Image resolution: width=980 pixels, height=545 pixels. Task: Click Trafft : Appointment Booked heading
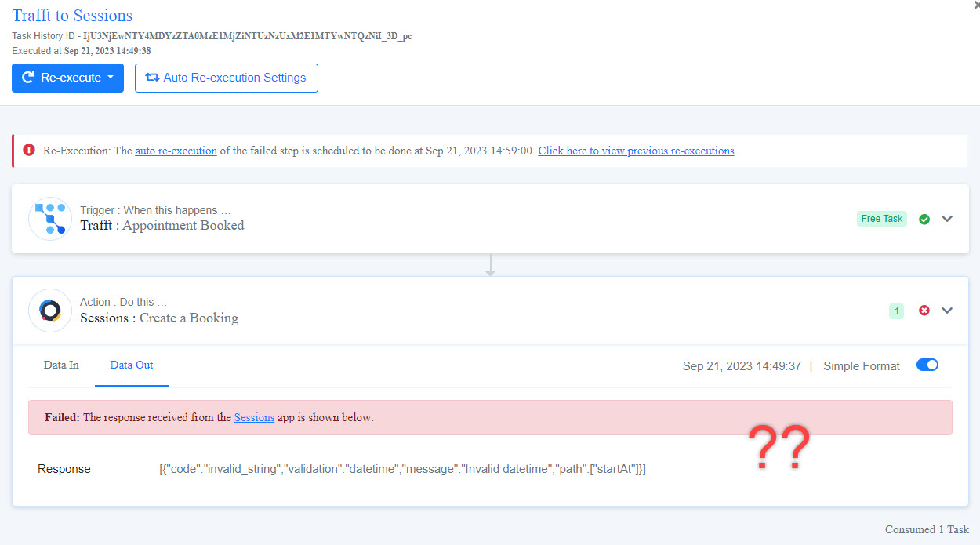pyautogui.click(x=162, y=226)
